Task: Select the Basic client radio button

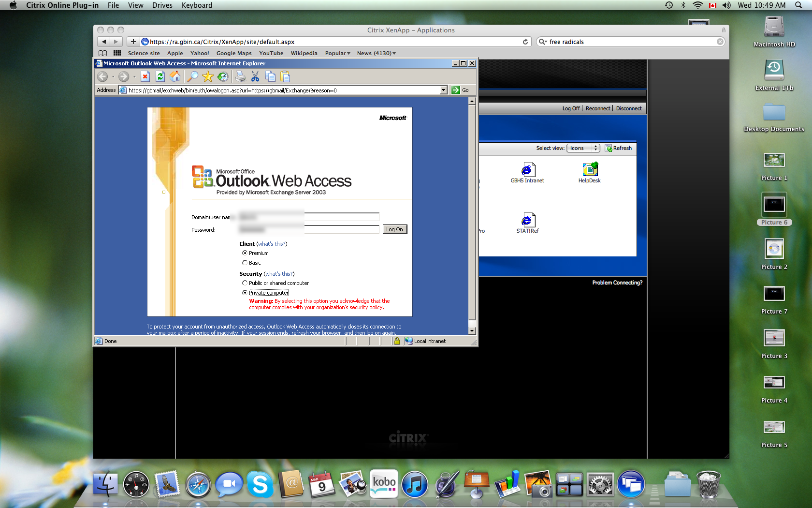Action: click(x=245, y=263)
